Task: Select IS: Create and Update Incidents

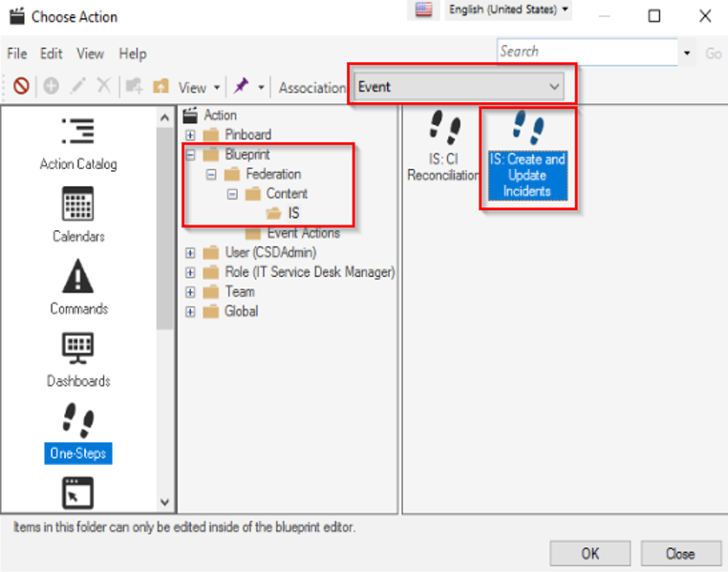Action: [x=527, y=158]
